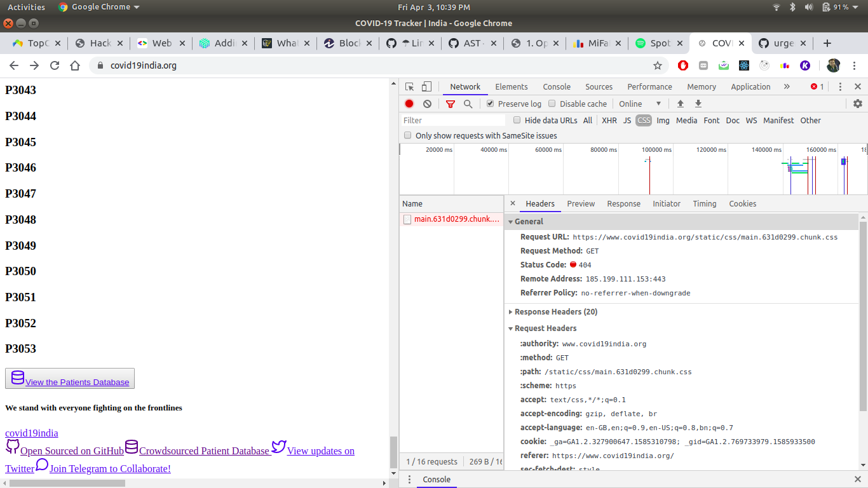Click the page horizontal scrollbar thumb
Viewport: 868px width, 488px height.
67,483
